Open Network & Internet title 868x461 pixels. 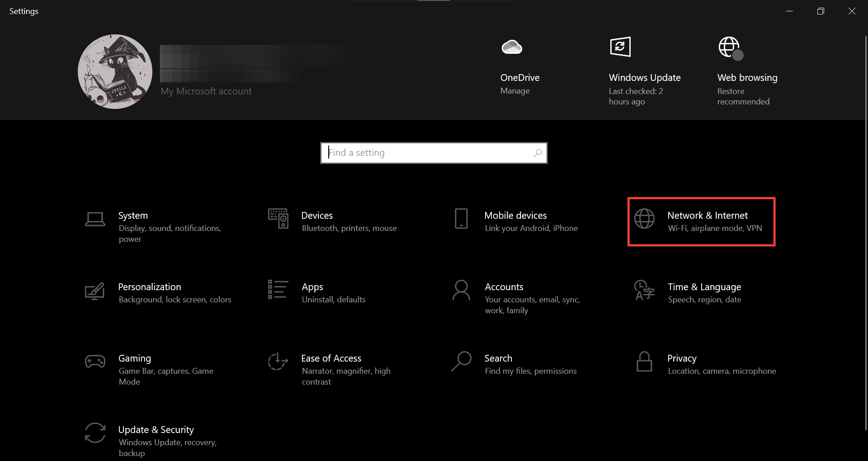[x=708, y=216]
